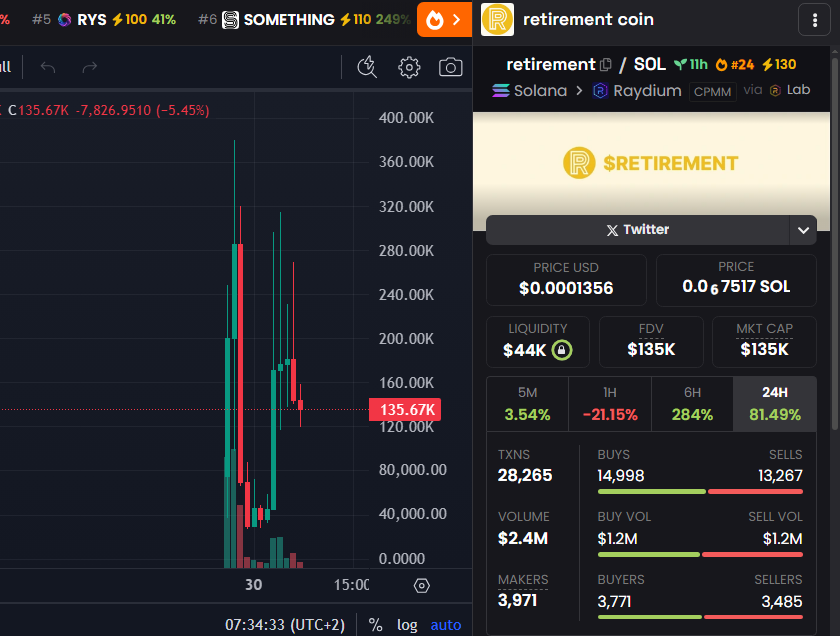Click the SOMETHING token logo icon

230,20
